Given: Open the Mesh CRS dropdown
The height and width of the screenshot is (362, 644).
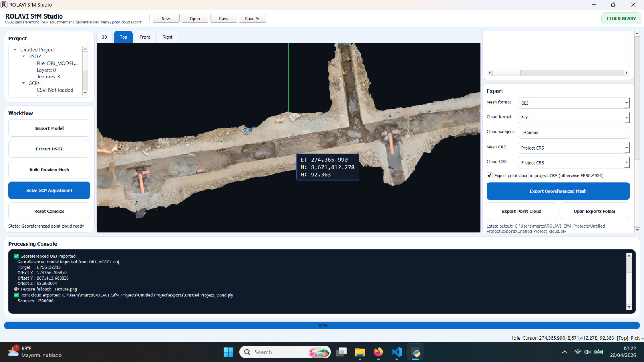Looking at the screenshot, I should click(574, 148).
